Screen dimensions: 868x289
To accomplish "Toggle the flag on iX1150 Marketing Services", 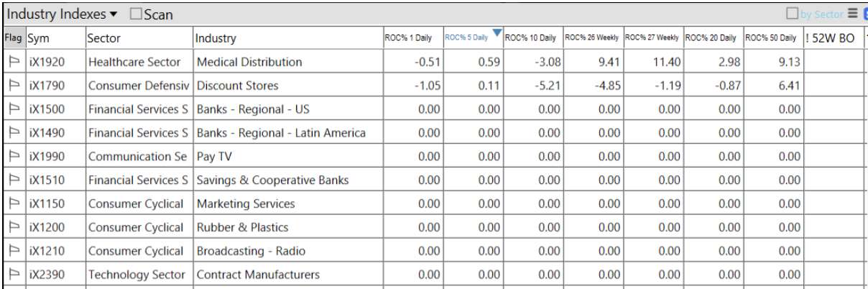I will pyautogui.click(x=14, y=204).
